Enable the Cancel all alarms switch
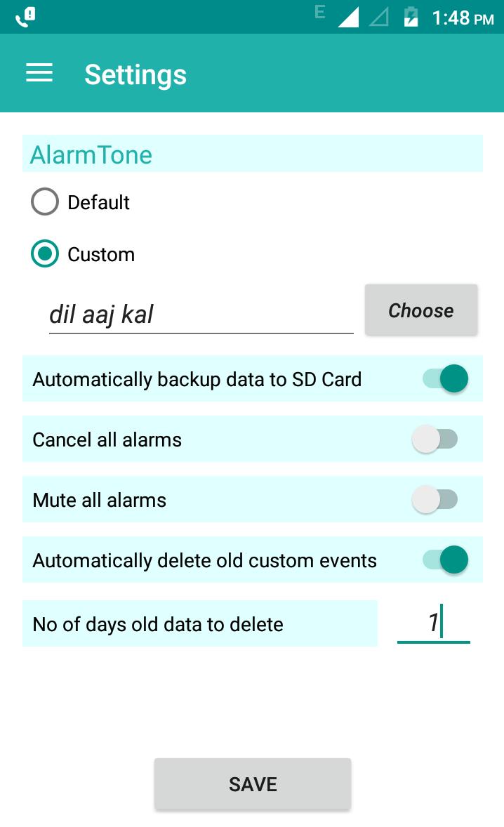The image size is (504, 827). [435, 439]
